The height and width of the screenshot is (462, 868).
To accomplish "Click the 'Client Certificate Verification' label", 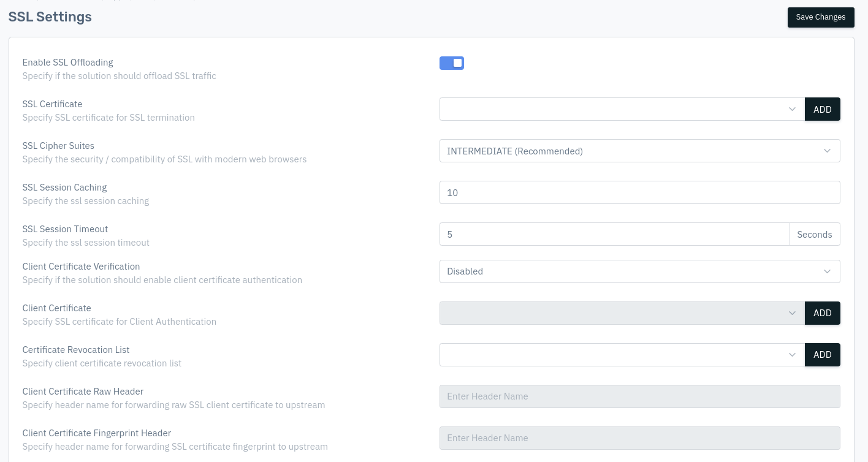I will tap(82, 267).
